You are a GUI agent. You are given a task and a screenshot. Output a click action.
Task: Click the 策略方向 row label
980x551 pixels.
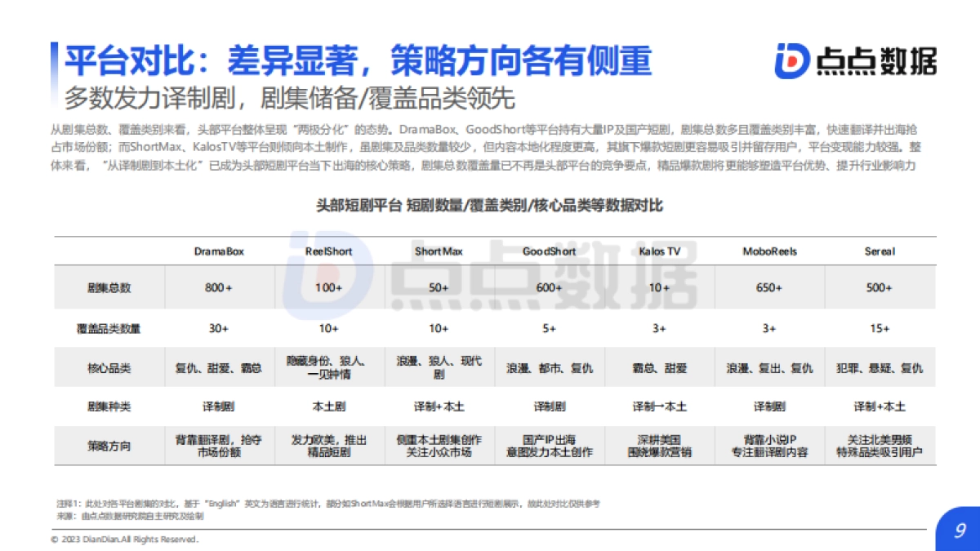108,446
